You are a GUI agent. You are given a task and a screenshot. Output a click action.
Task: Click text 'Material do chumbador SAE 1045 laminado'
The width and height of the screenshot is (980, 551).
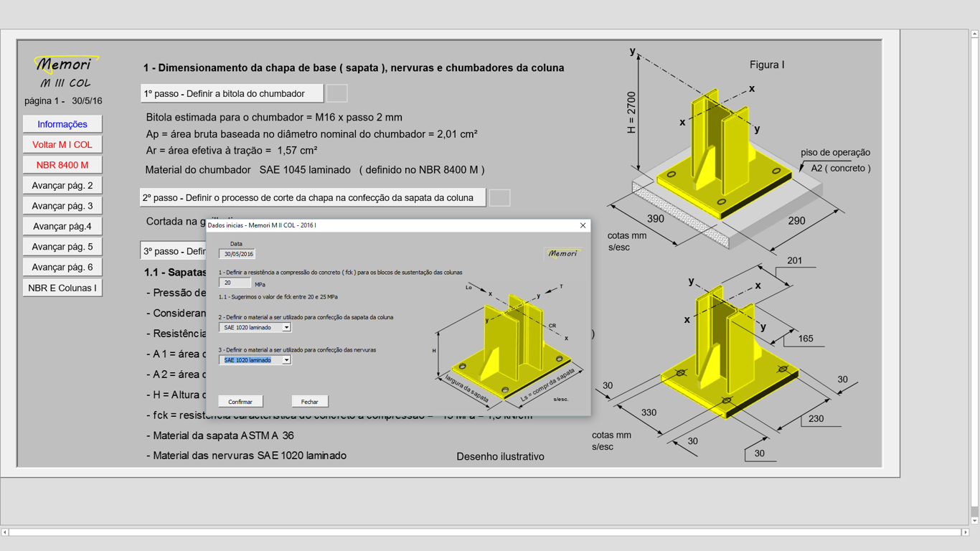click(315, 170)
